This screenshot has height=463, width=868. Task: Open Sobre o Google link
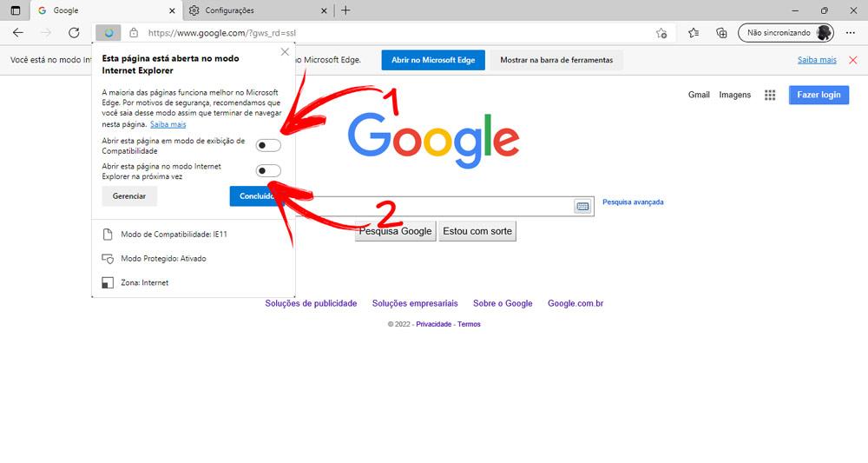[503, 303]
